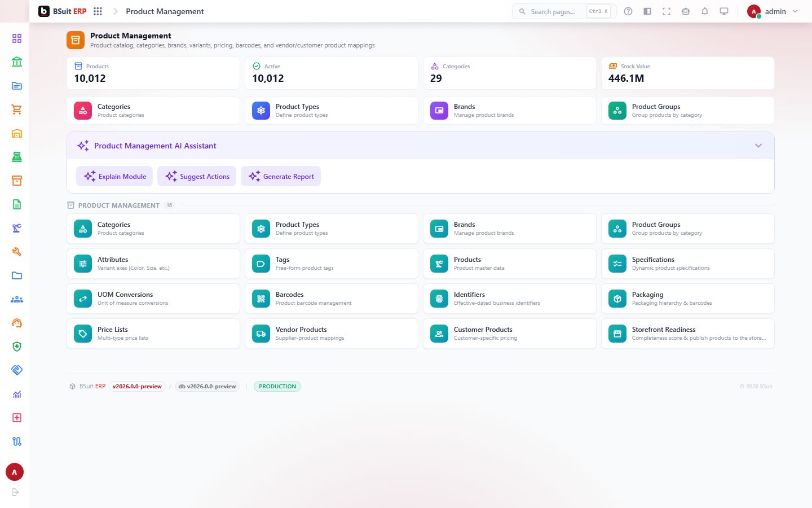Open the green document sidebar icon
The height and width of the screenshot is (508, 812).
tap(17, 204)
